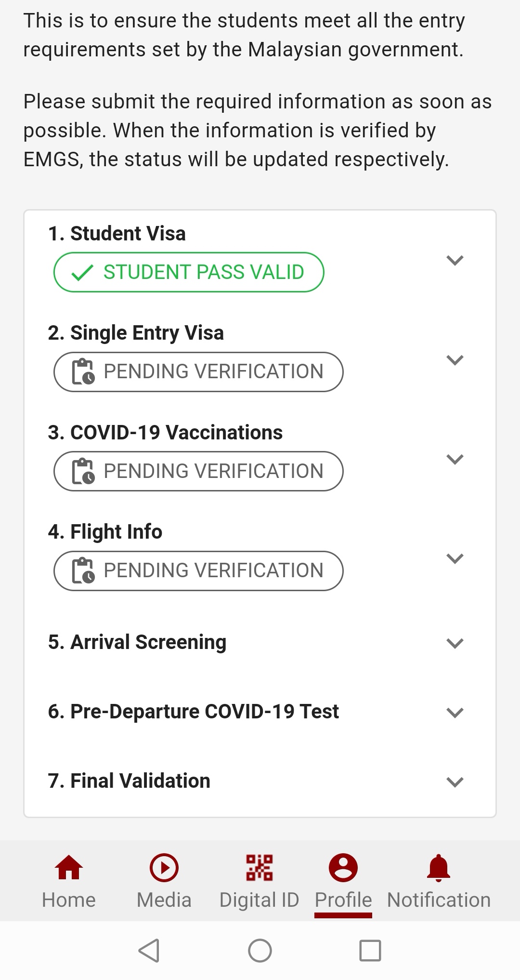Expand the COVID-19 Vaccinations chevron

(x=455, y=459)
